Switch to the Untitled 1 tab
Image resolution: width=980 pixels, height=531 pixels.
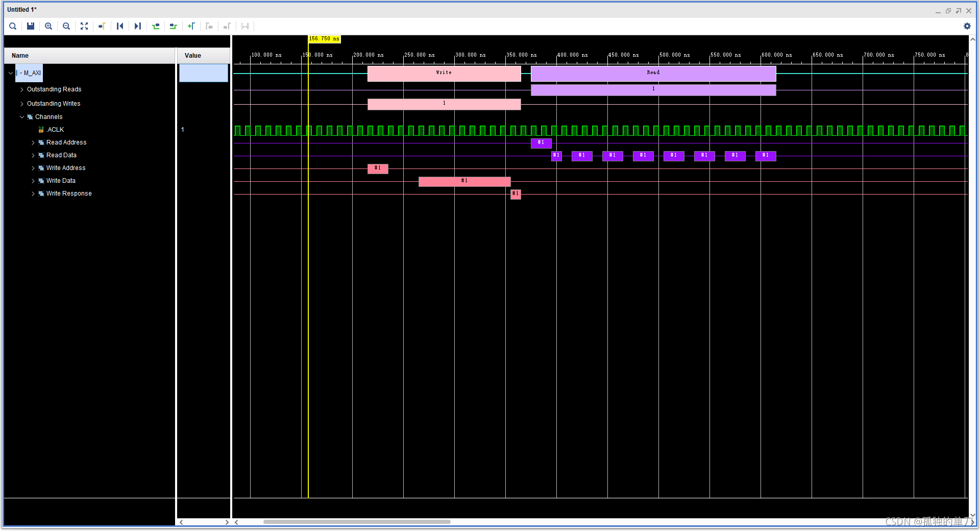[21, 9]
